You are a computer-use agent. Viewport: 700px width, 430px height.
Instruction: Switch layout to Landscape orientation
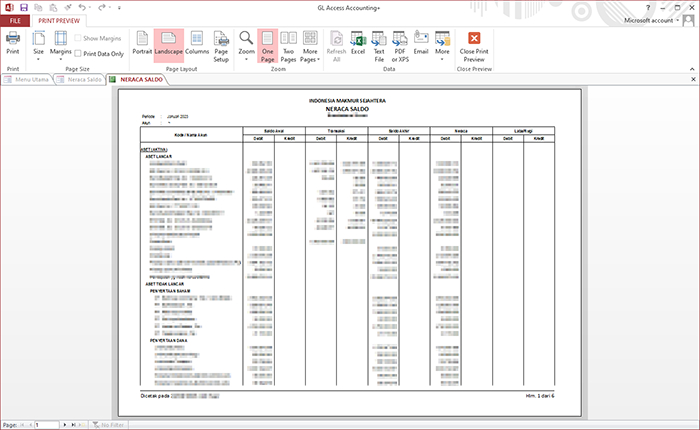169,43
